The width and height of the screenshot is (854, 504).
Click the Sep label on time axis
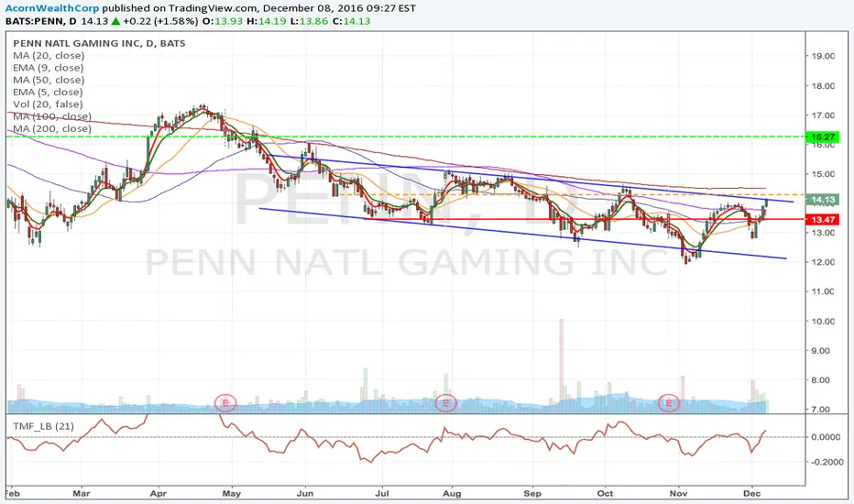point(532,493)
